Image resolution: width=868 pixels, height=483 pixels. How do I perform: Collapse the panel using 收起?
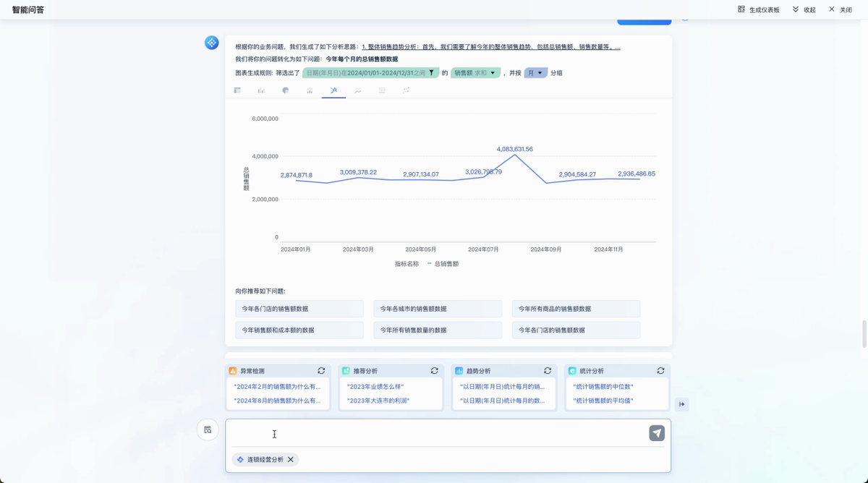(x=804, y=10)
